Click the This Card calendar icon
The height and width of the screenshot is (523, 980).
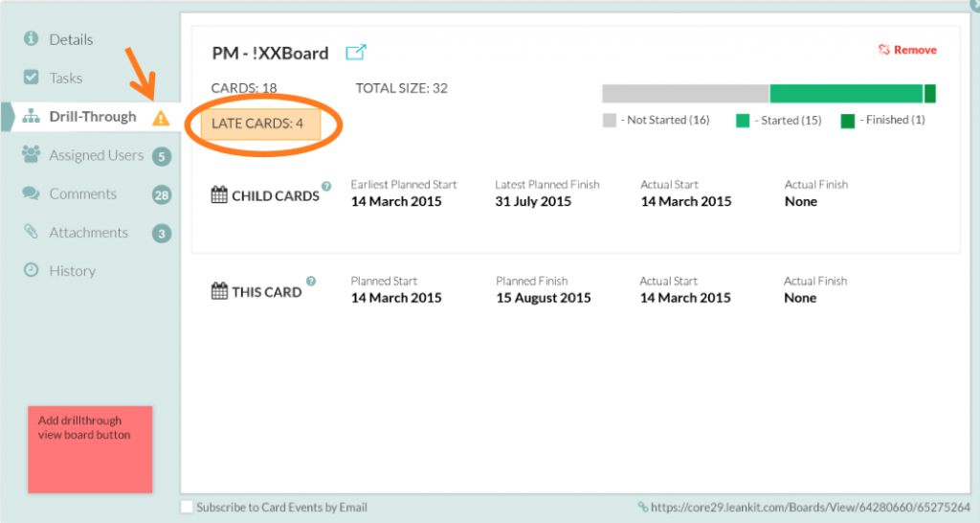tap(219, 291)
